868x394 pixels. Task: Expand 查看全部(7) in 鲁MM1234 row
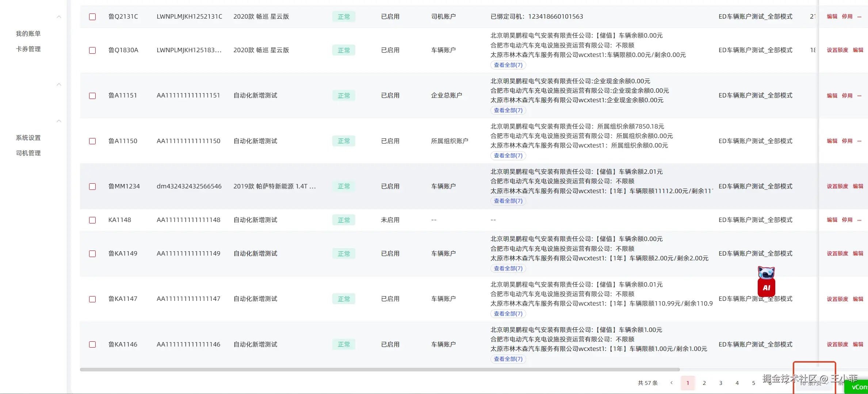click(508, 201)
